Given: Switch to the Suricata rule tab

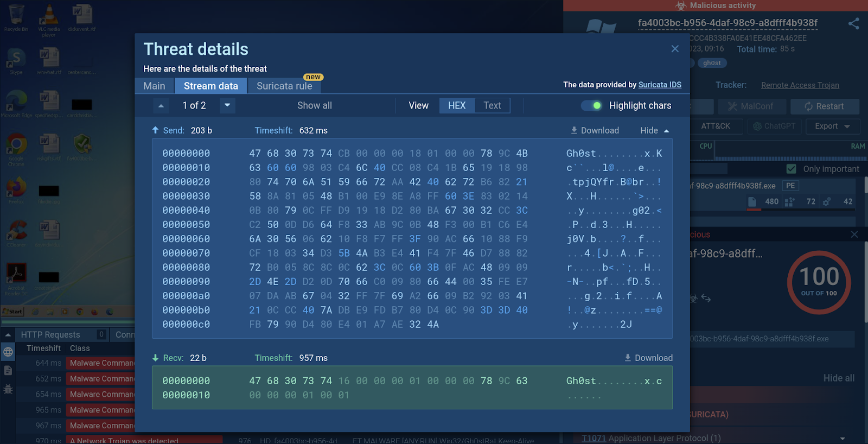Looking at the screenshot, I should pyautogui.click(x=284, y=86).
